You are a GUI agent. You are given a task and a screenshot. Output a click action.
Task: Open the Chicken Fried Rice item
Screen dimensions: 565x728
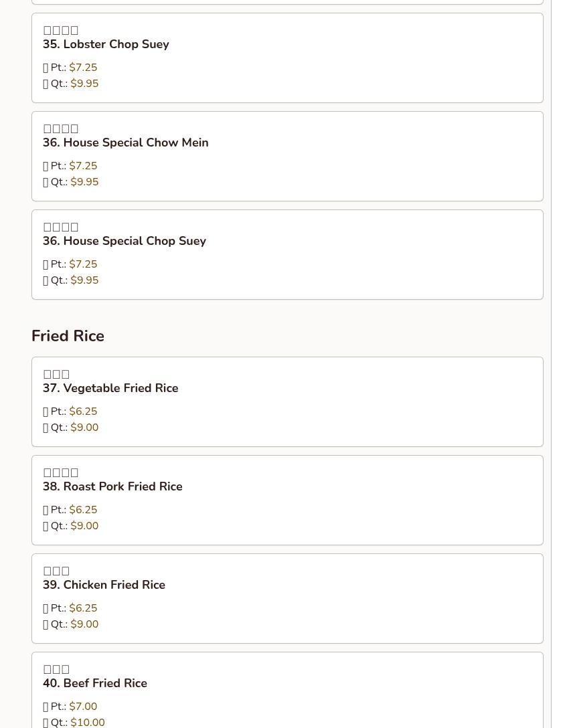(x=104, y=585)
